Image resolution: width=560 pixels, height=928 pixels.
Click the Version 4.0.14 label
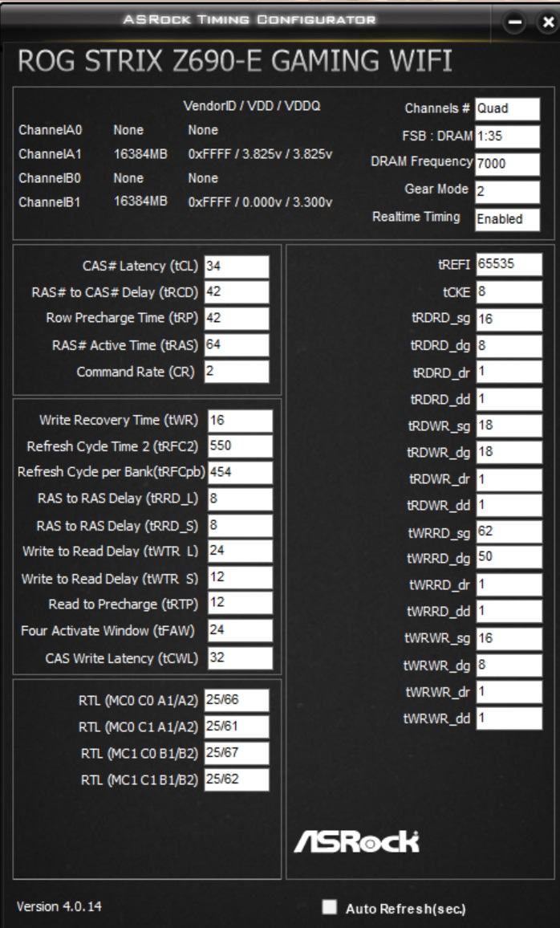[59, 906]
